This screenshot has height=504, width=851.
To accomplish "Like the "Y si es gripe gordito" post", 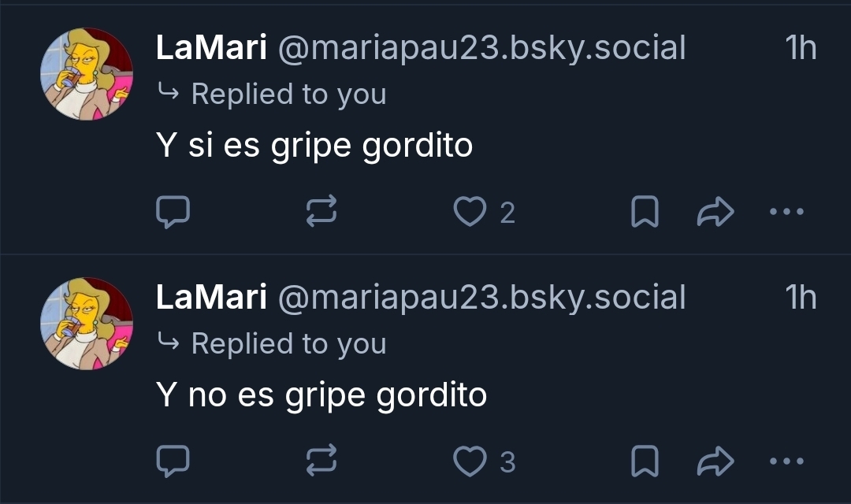I will click(471, 212).
